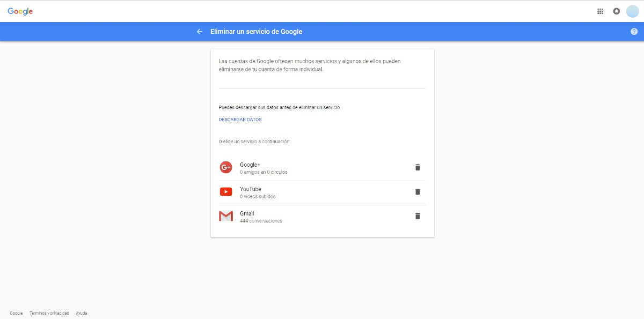
Task: Click the Google+ logo icon
Action: [x=226, y=167]
